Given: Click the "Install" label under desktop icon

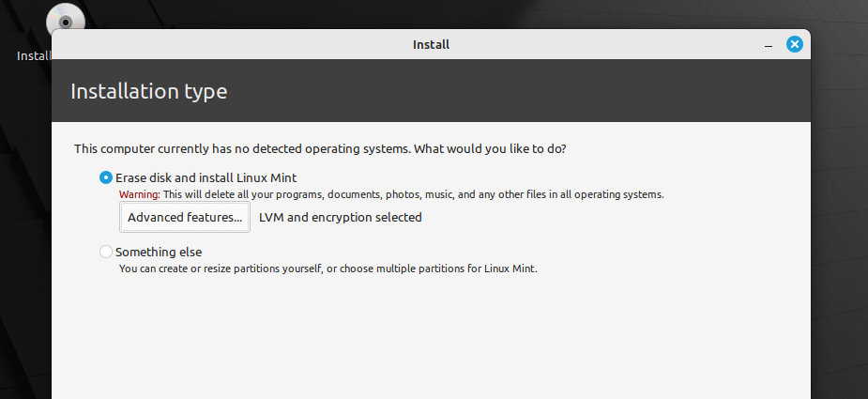Looking at the screenshot, I should coord(34,56).
